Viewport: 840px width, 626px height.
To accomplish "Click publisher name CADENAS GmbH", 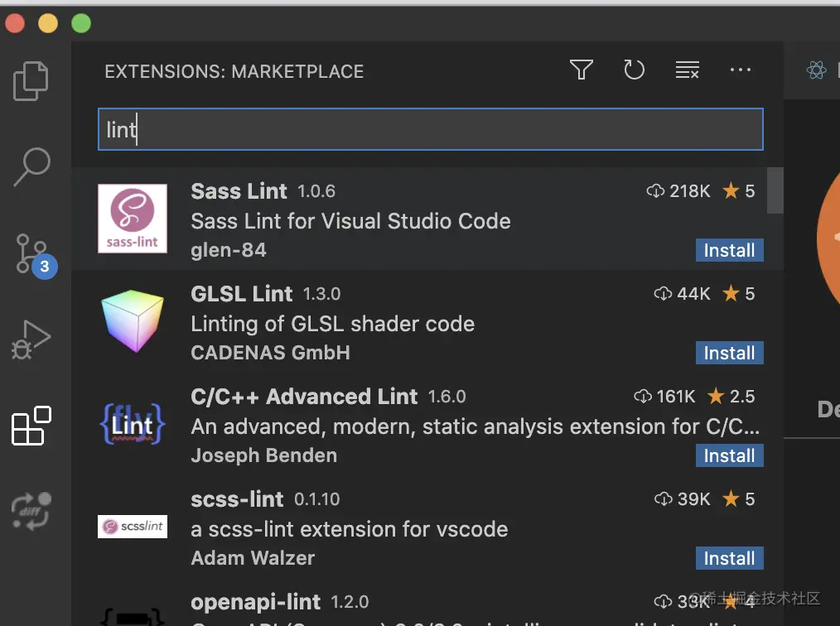I will coord(271,353).
